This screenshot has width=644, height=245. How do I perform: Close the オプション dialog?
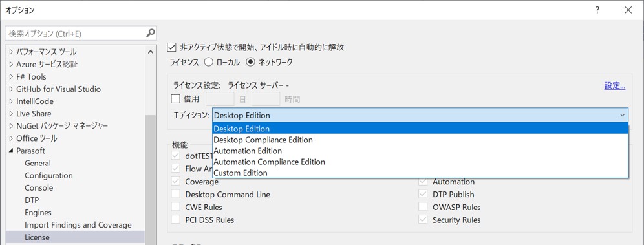(x=628, y=10)
